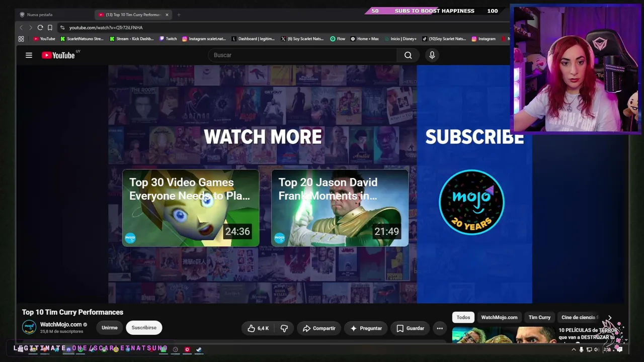Go forward in the browser
Image resolution: width=644 pixels, height=362 pixels.
pos(30,28)
